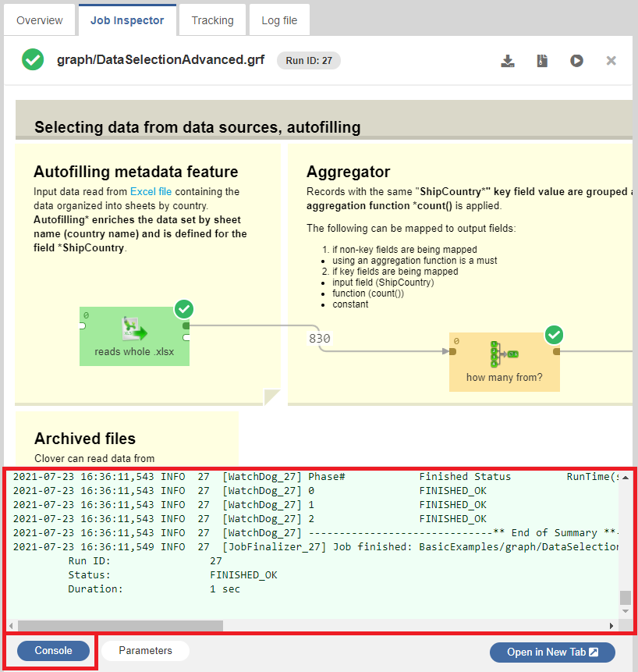Open the Log file tab

[x=278, y=20]
